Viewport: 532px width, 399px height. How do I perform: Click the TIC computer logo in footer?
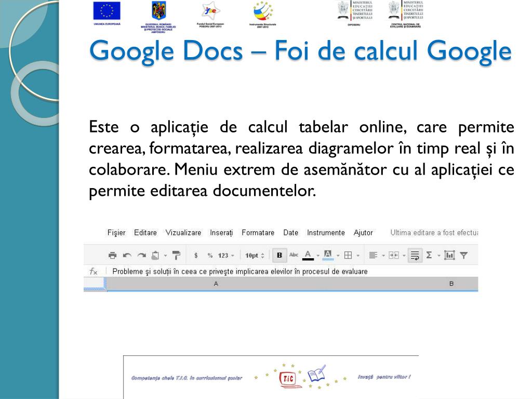289,379
